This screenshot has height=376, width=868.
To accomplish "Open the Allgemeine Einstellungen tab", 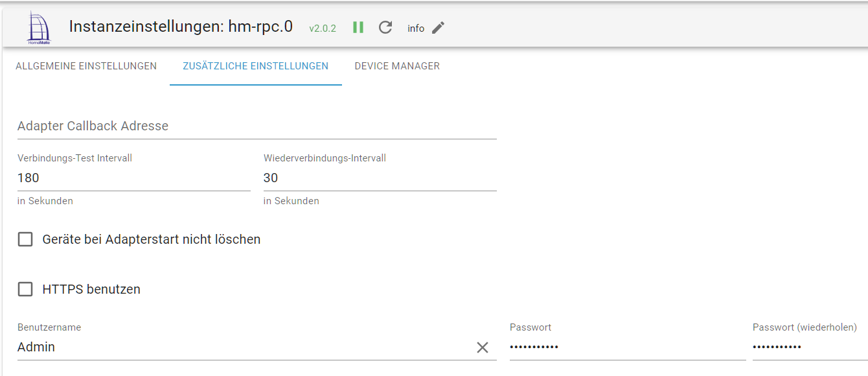I will 86,66.
